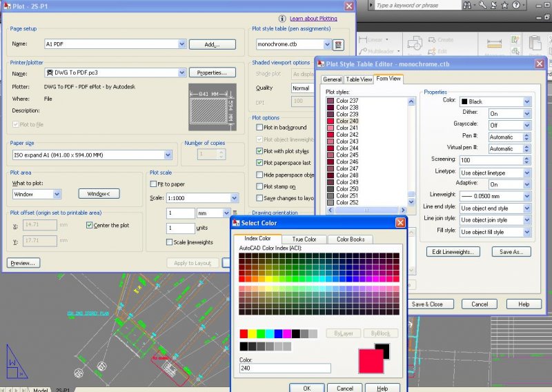Pick the yellow standard color swatch
This screenshot has height=392, width=552.
tap(252, 333)
